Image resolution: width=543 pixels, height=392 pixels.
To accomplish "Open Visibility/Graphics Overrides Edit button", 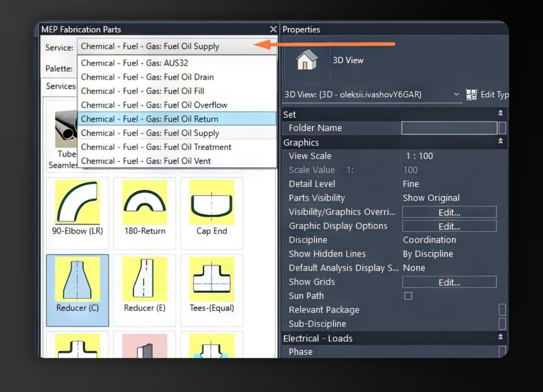I will [x=449, y=212].
